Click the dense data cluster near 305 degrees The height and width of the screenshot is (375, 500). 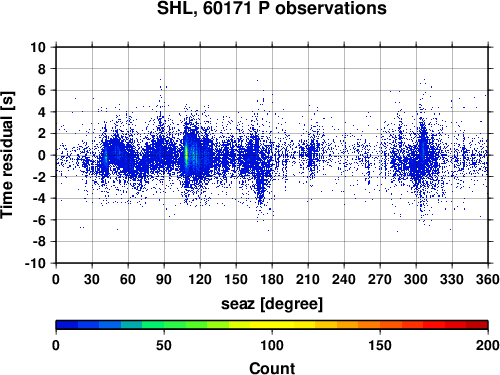click(422, 157)
